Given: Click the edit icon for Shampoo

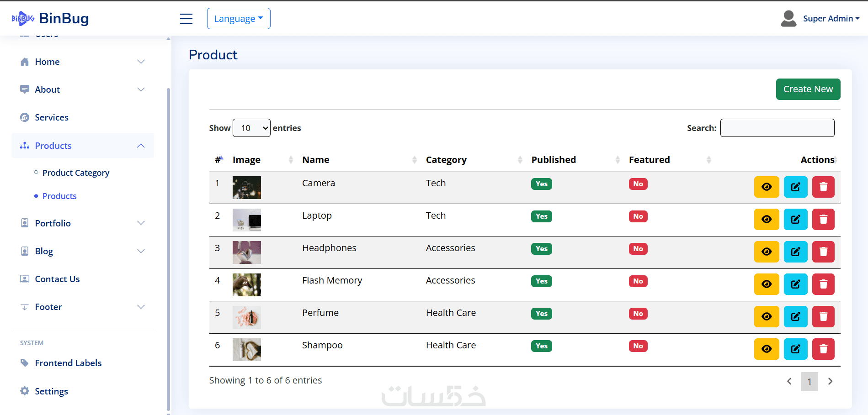Looking at the screenshot, I should coord(795,349).
